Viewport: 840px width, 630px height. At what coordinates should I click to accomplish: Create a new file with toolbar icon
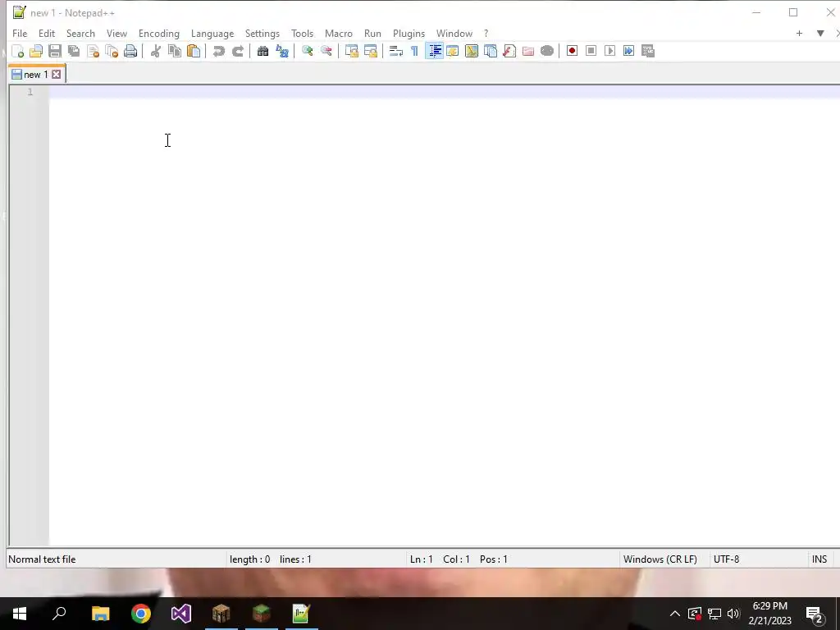point(18,51)
